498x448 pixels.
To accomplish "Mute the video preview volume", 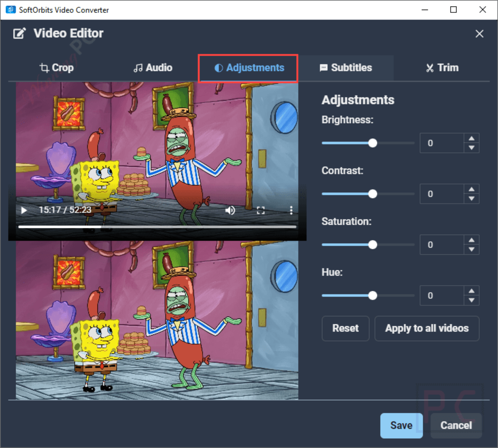I will [x=230, y=210].
